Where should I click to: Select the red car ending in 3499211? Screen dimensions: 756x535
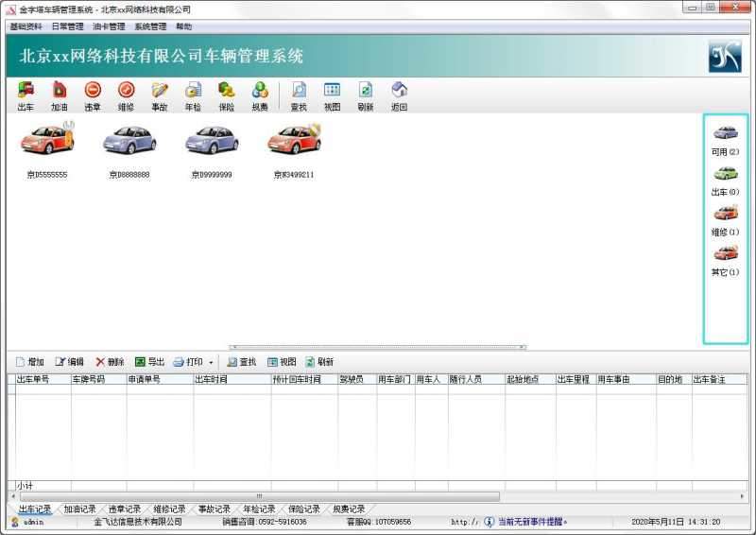[294, 150]
